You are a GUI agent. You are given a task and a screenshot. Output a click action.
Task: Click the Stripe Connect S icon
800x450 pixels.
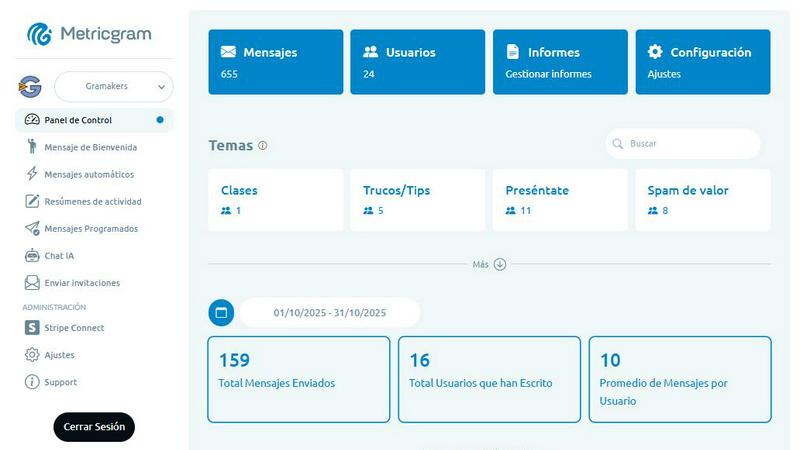click(32, 328)
